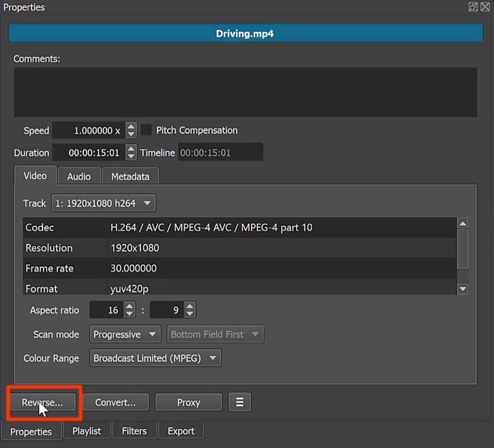Close the Properties panel

485,7
